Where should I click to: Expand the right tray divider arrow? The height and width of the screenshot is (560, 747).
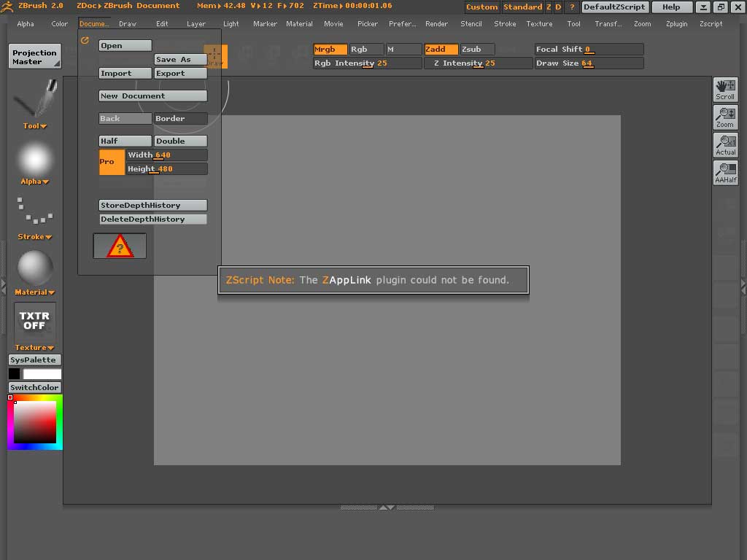743,286
